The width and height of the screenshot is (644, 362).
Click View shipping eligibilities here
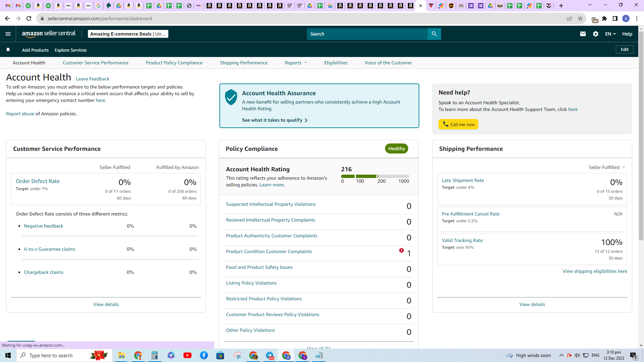point(595,271)
